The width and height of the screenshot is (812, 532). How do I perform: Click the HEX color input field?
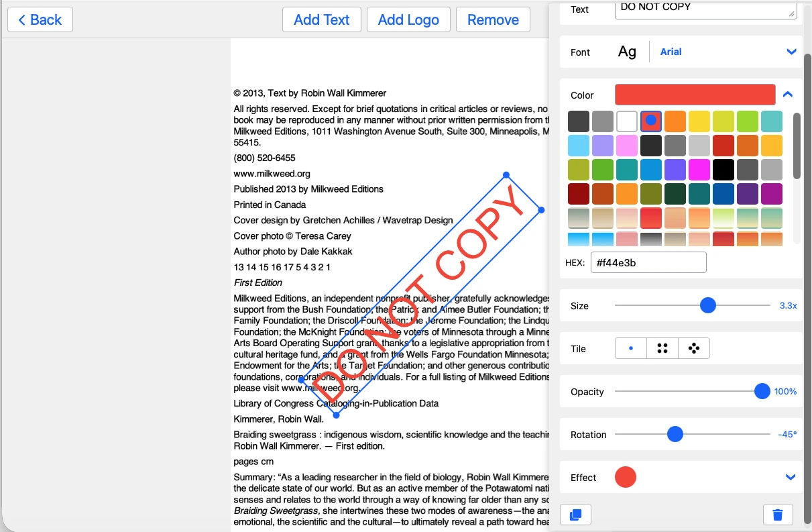(648, 262)
